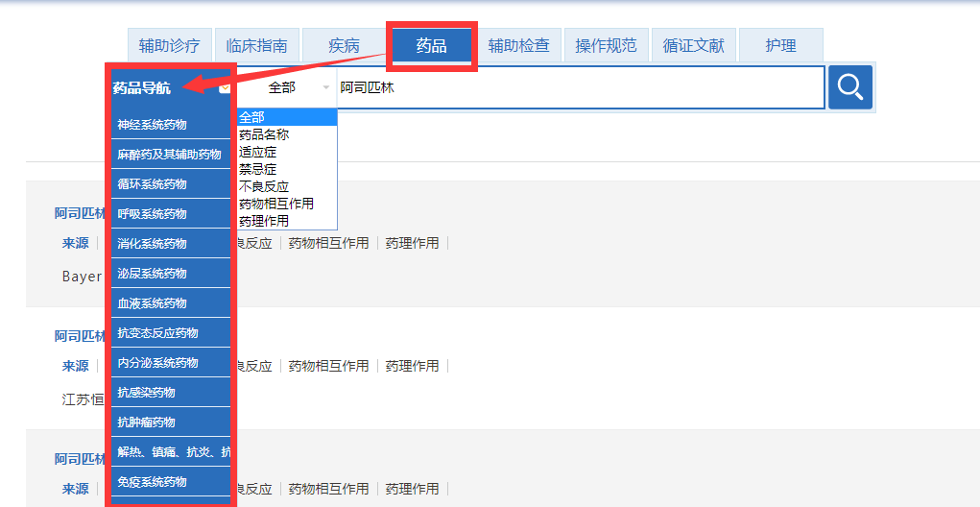Click 来源 in the Bayer result

click(x=75, y=243)
